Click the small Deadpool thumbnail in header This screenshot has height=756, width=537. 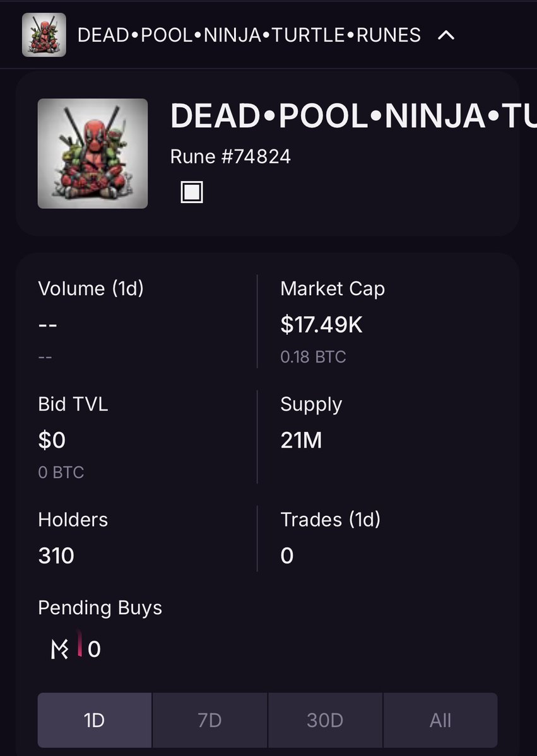tap(44, 35)
